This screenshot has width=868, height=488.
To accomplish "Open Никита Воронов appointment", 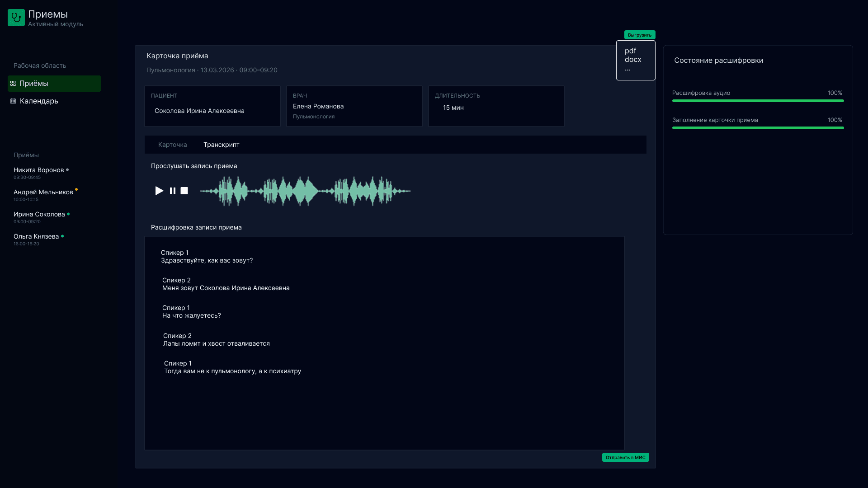I will 38,170.
